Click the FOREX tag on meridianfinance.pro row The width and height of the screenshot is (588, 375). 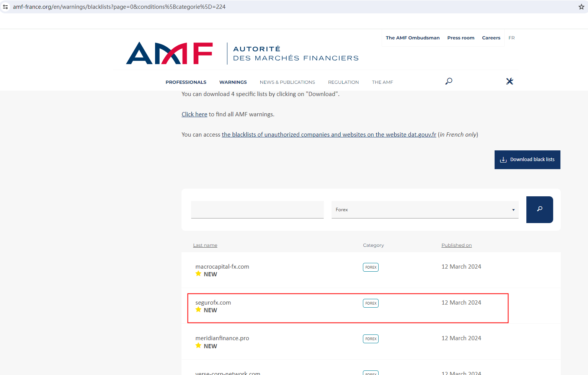(371, 339)
